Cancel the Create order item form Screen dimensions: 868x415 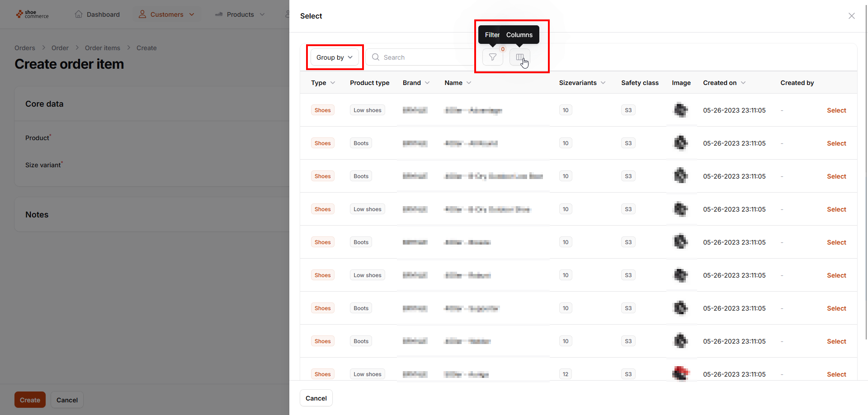pyautogui.click(x=67, y=400)
